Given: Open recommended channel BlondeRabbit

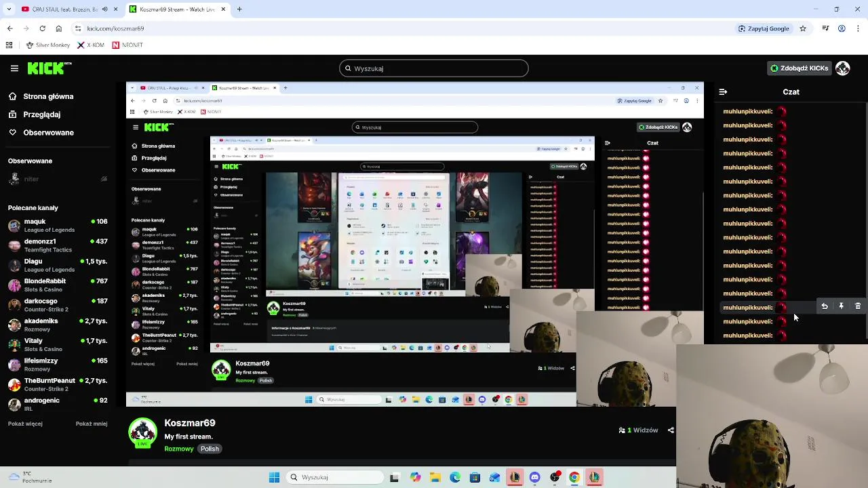Looking at the screenshot, I should tap(58, 285).
